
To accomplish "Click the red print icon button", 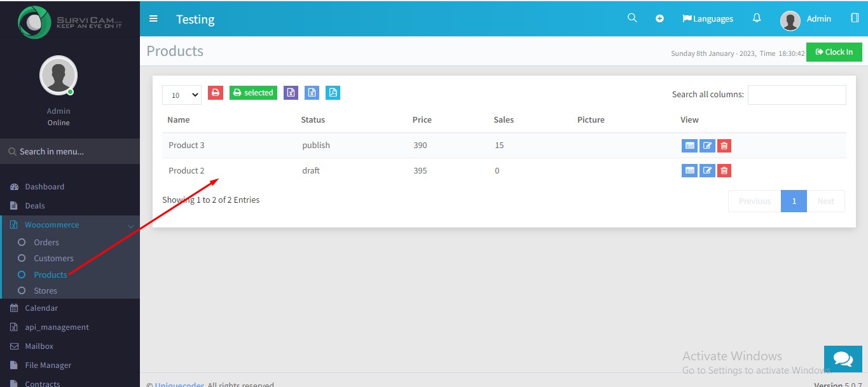I will 216,93.
